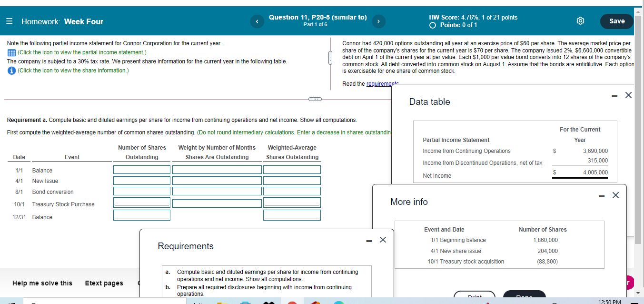Open the share information info icon
The image size is (644, 304).
[x=11, y=70]
